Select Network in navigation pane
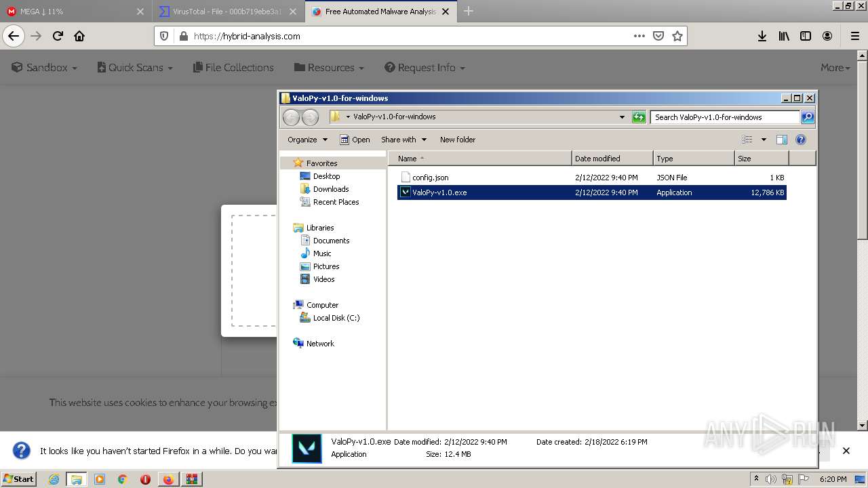 click(320, 344)
